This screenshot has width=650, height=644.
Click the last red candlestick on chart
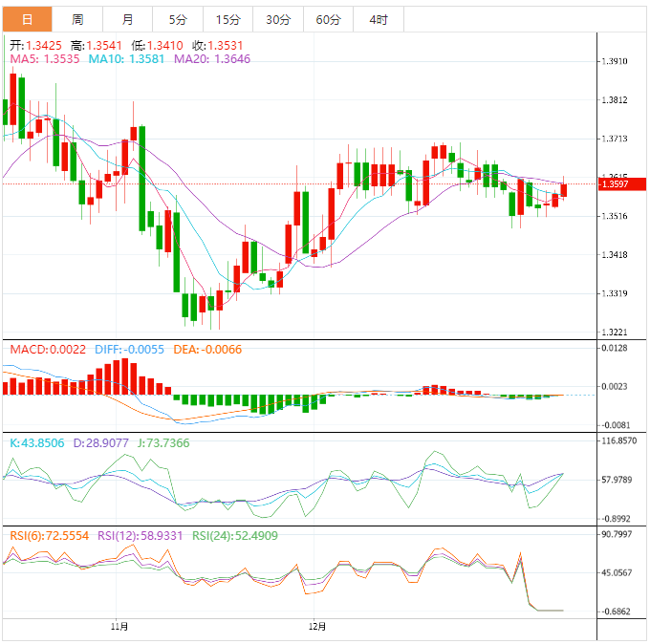564,190
